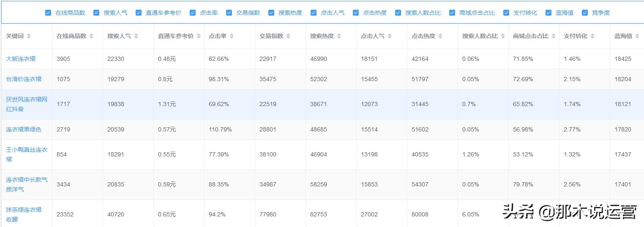The image size is (644, 227).
Task: Click the 支付转化 column header label
Action: tap(576, 36)
